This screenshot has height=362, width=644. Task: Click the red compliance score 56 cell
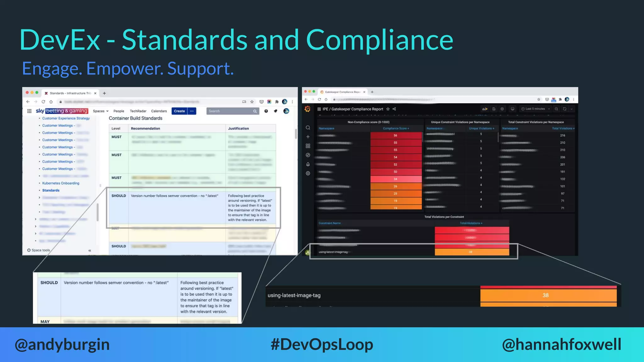point(396,135)
